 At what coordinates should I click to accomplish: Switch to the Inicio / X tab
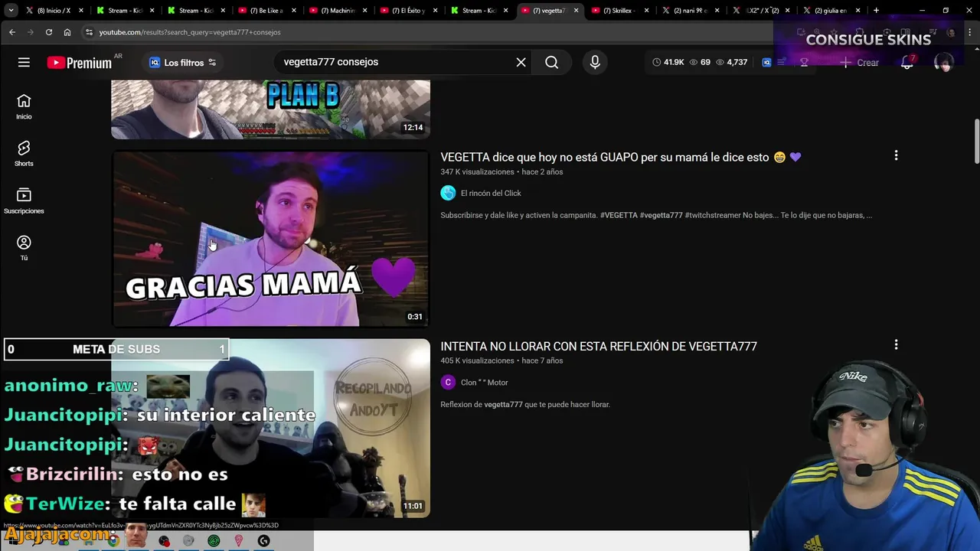[x=53, y=11]
